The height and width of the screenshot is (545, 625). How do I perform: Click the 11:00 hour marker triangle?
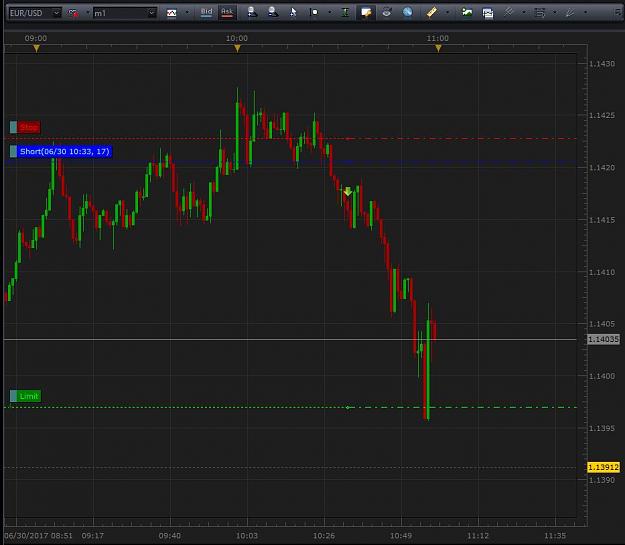(x=438, y=48)
